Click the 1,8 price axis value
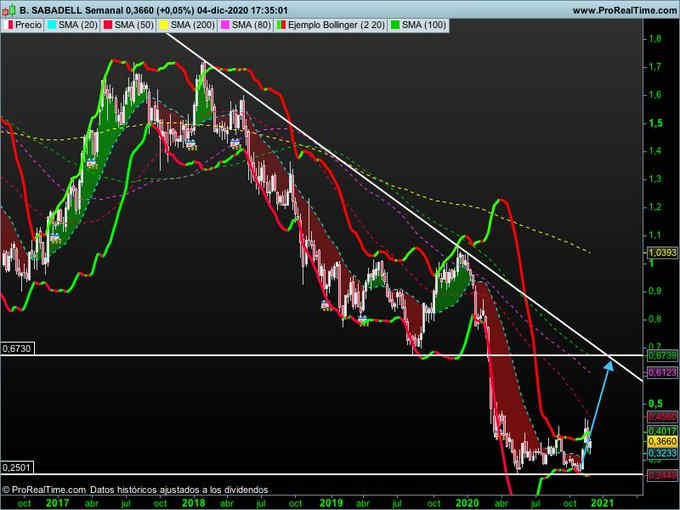The height and width of the screenshot is (510, 680). (x=655, y=39)
